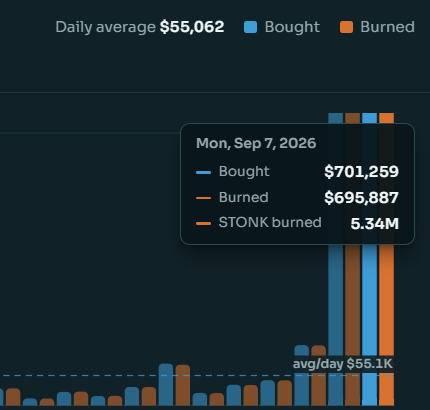
Task: Click the "Burned" legend label
Action: (387, 27)
